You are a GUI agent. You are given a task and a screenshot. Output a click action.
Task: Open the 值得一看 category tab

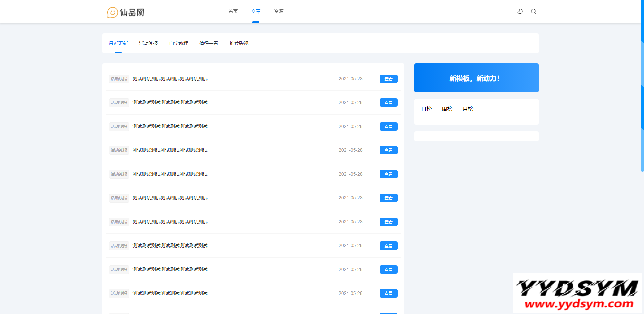tap(209, 43)
